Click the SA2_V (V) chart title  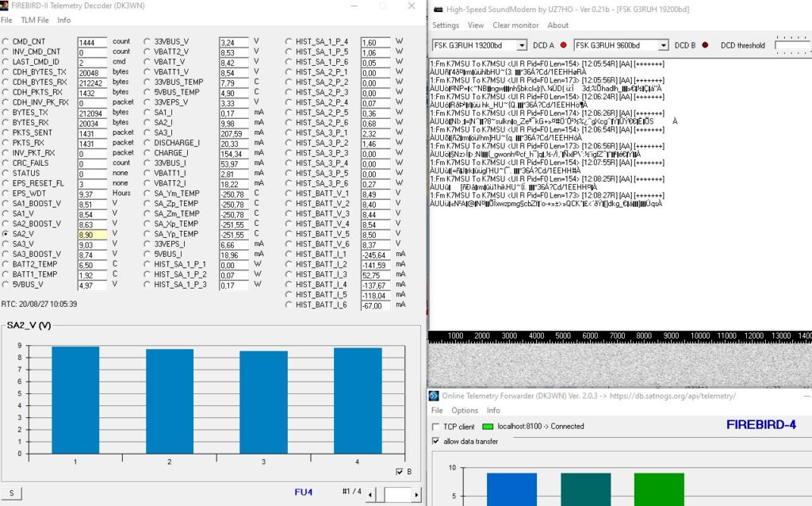pyautogui.click(x=29, y=326)
